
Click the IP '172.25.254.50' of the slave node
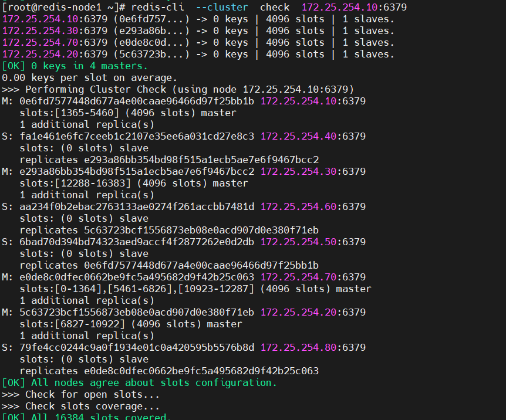(299, 242)
